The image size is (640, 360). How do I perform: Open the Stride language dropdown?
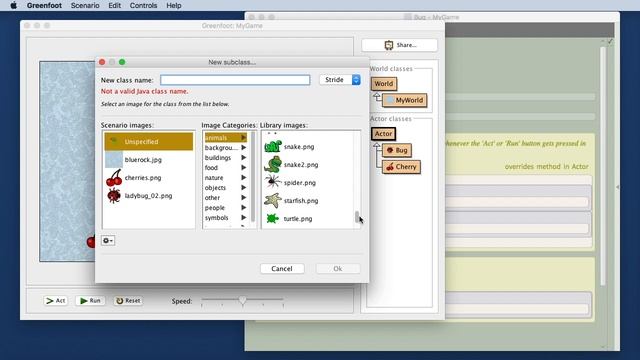point(340,80)
